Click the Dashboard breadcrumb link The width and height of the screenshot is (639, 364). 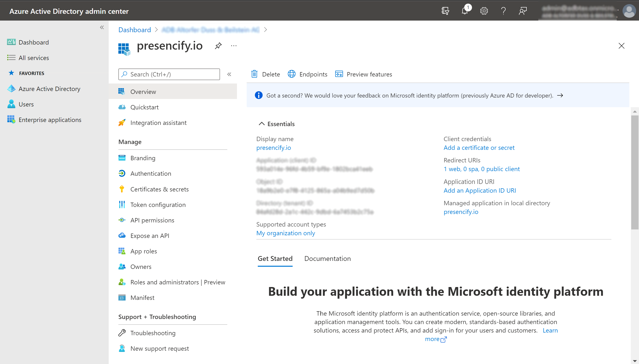135,30
